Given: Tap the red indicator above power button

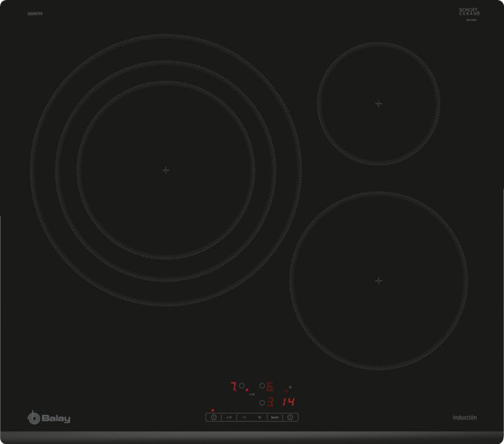Looking at the screenshot, I should pyautogui.click(x=213, y=410).
